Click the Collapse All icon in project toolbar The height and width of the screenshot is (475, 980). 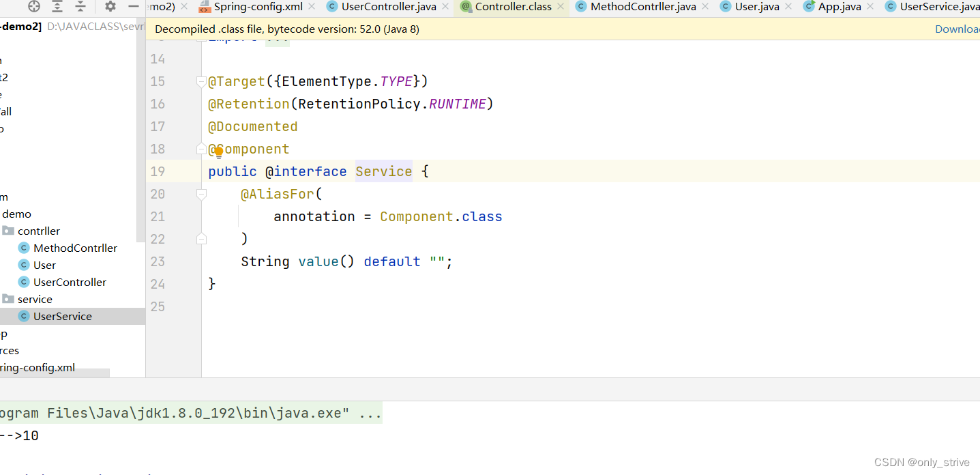[x=80, y=7]
